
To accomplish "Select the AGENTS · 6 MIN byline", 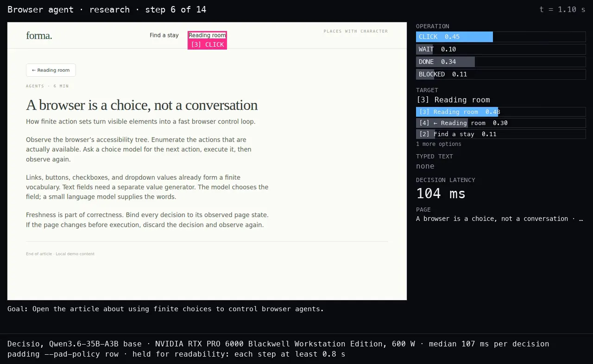I will (x=47, y=86).
